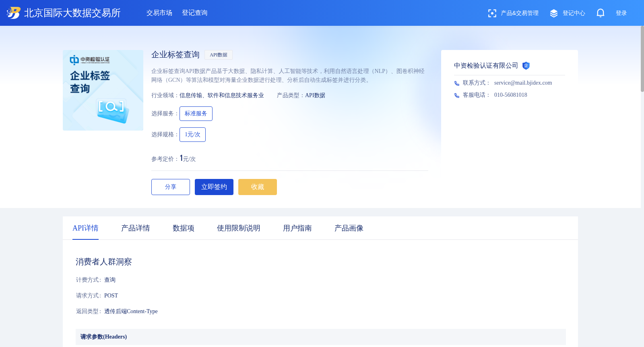Open the 交易市场 menu item

pyautogui.click(x=159, y=13)
